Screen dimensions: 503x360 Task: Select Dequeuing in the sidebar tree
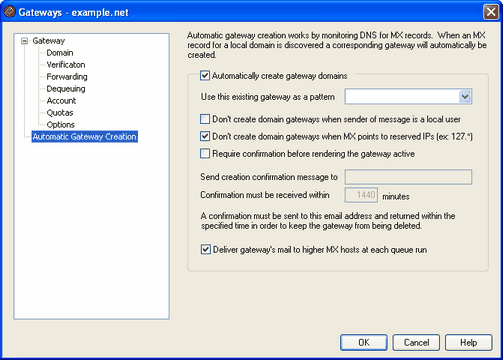coord(66,89)
